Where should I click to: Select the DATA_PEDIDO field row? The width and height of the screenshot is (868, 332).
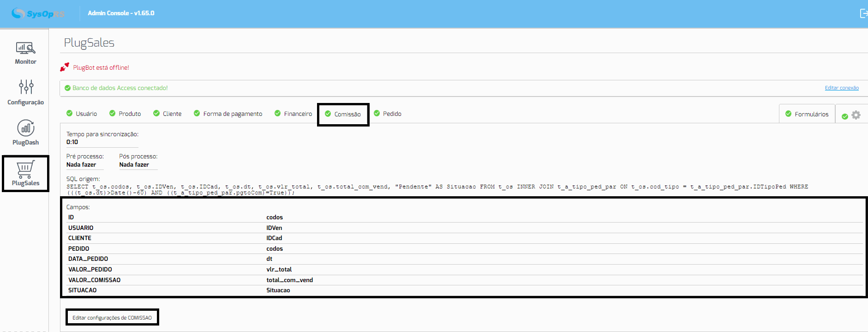pyautogui.click(x=465, y=259)
